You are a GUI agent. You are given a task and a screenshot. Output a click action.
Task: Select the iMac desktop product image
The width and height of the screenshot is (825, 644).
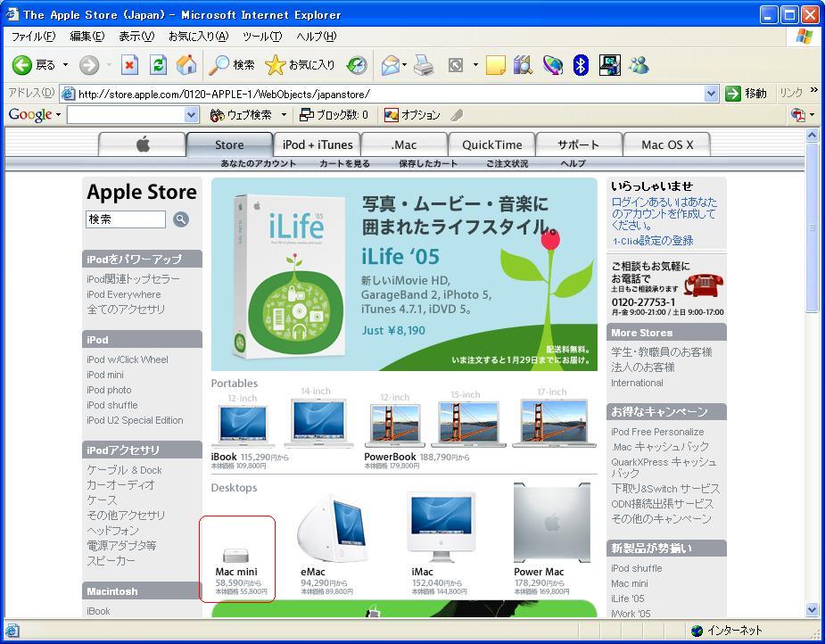(x=441, y=527)
